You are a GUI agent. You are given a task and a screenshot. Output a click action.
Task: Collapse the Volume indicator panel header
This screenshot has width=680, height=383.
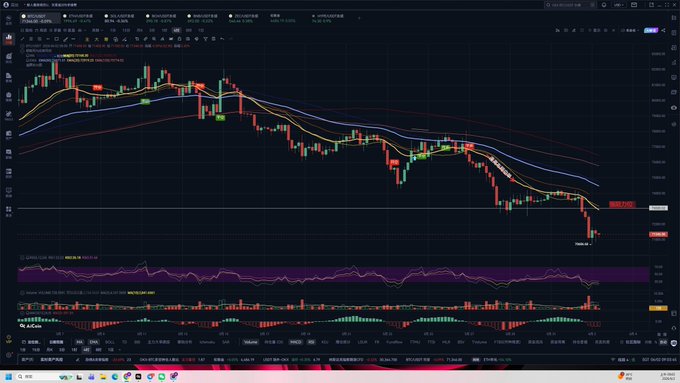(22, 293)
